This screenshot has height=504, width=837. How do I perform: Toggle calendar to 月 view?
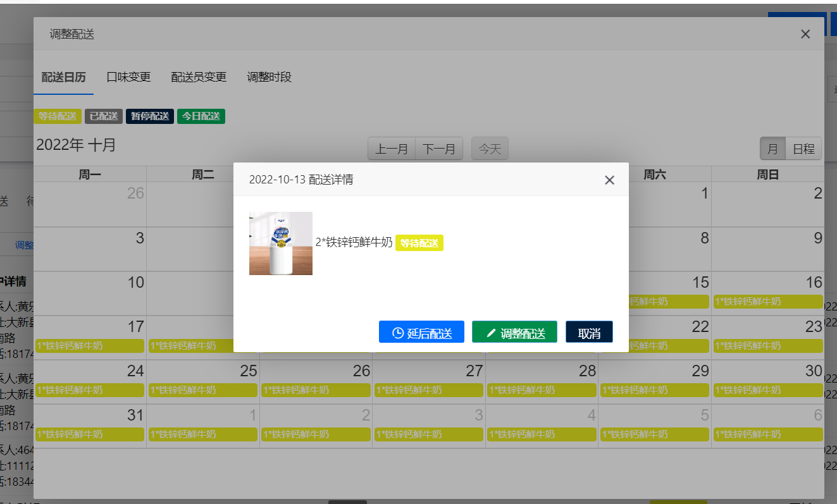pyautogui.click(x=772, y=149)
